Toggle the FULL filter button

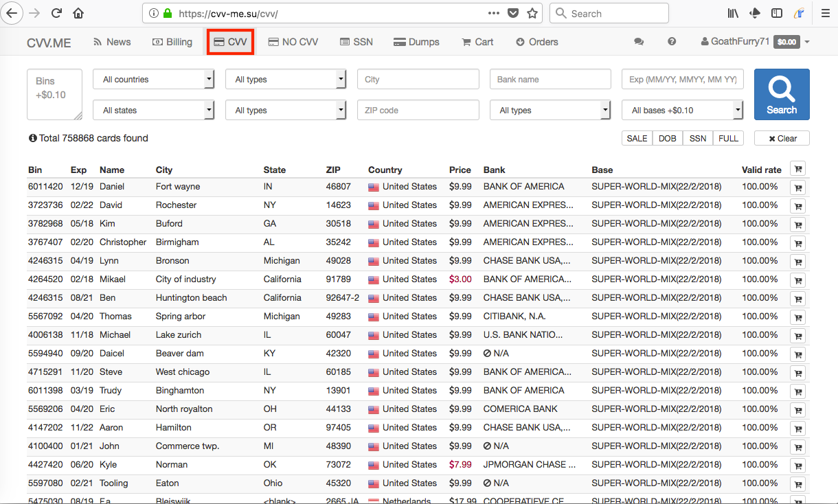(729, 138)
